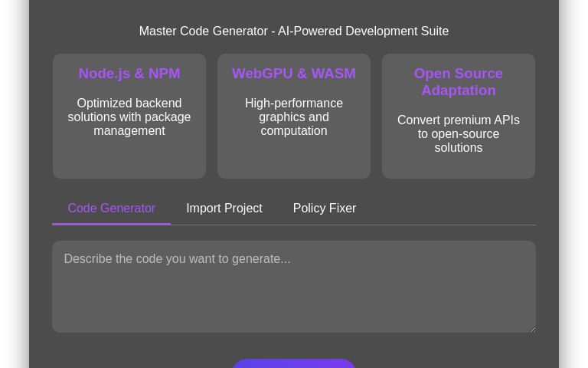Click the text area resize handle
The height and width of the screenshot is (368, 588).
pos(531,328)
